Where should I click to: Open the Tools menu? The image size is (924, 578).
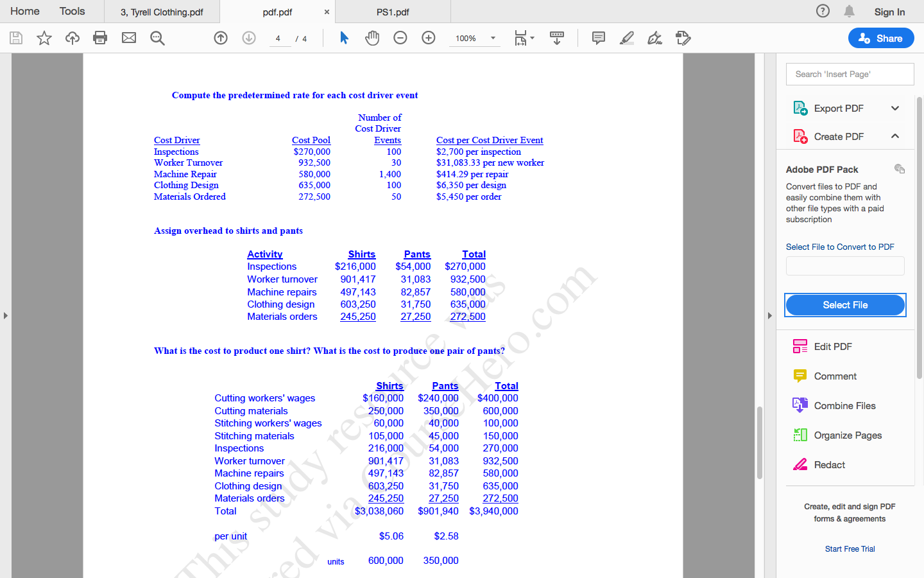[72, 11]
